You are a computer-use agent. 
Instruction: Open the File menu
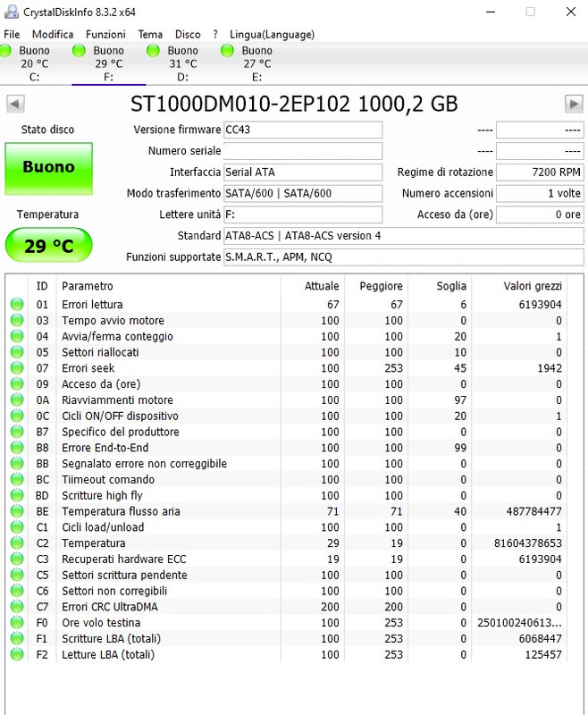(x=12, y=34)
